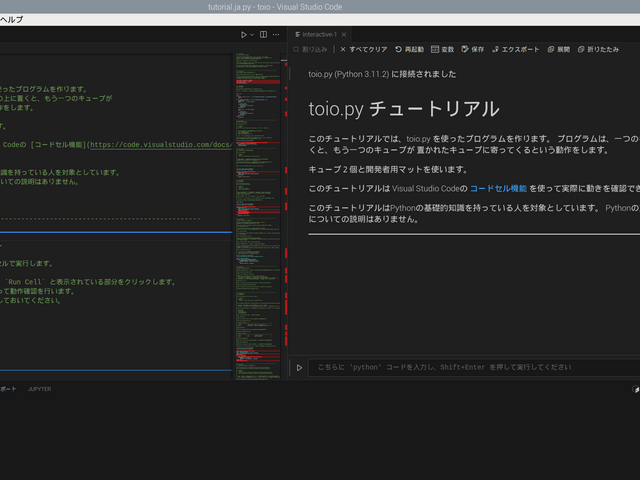This screenshot has width=640, height=480.
Task: Open the ヘルプ menu
Action: tap(11, 20)
